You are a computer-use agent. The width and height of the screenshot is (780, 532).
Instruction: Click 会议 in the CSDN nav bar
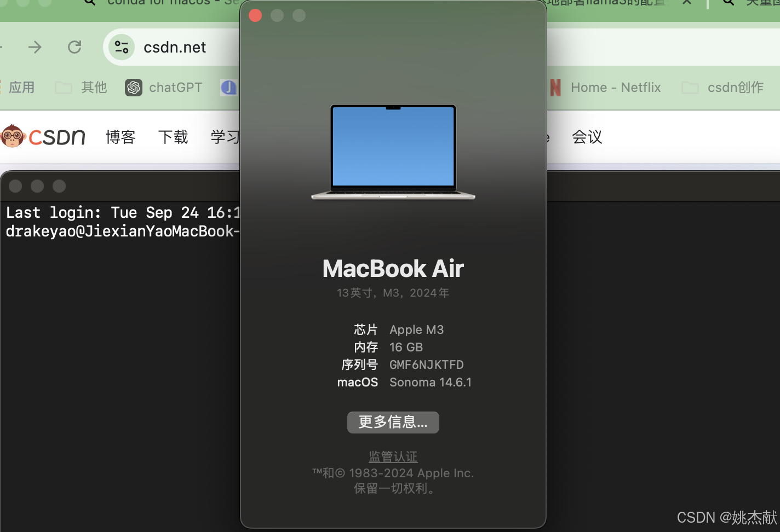coord(587,137)
